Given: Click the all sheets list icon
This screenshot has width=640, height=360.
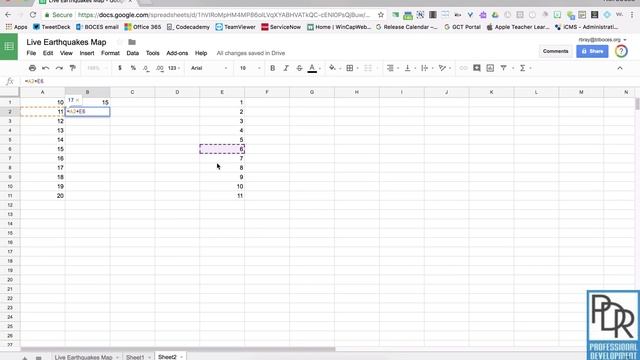Looking at the screenshot, I should (x=38, y=357).
